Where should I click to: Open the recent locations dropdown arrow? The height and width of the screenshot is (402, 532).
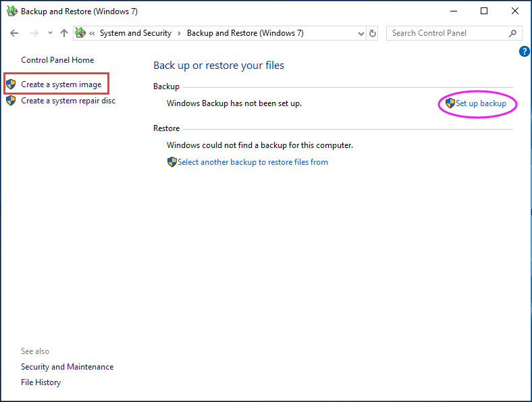click(50, 33)
